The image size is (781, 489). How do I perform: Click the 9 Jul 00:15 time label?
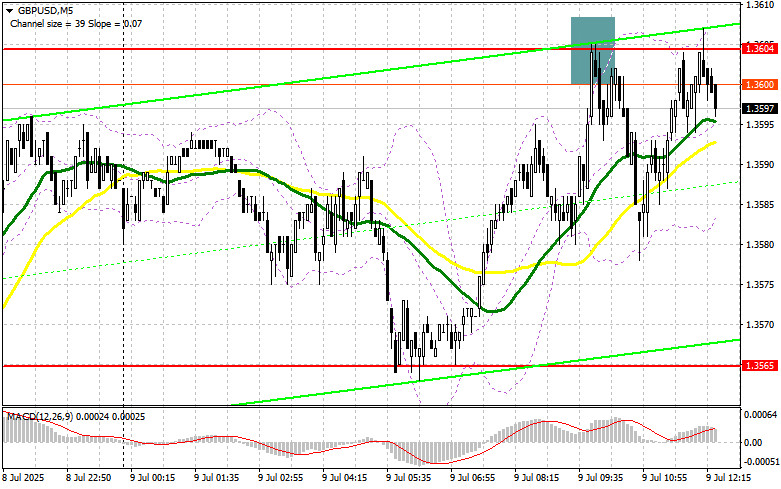tap(152, 478)
